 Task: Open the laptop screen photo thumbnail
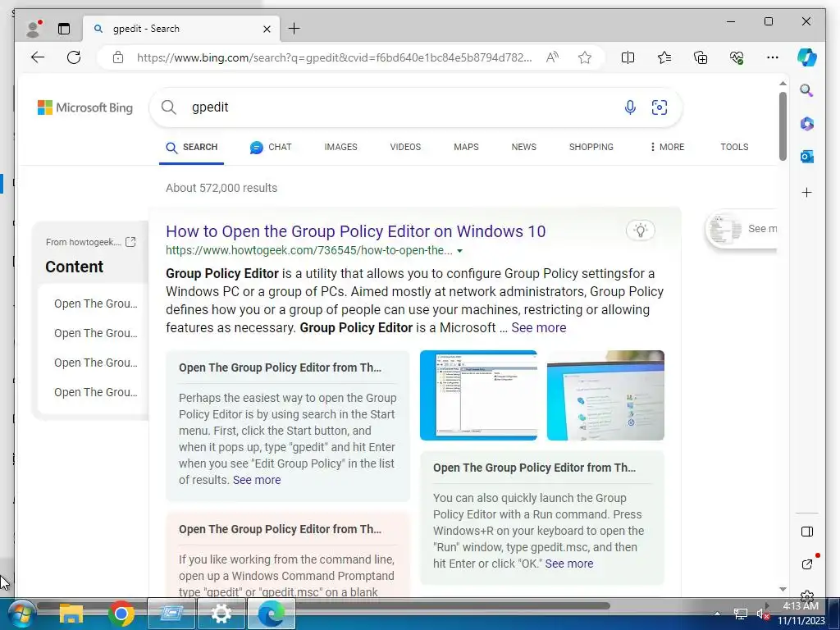[605, 395]
